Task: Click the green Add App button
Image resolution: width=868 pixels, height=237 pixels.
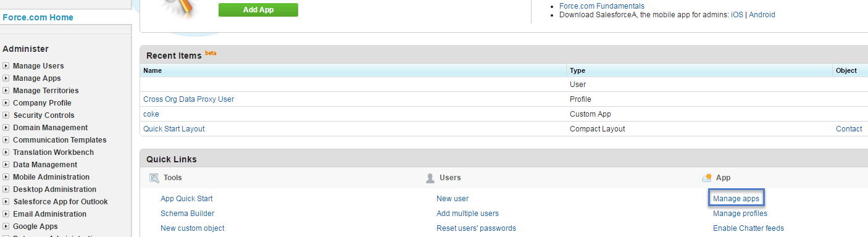Action: (258, 10)
